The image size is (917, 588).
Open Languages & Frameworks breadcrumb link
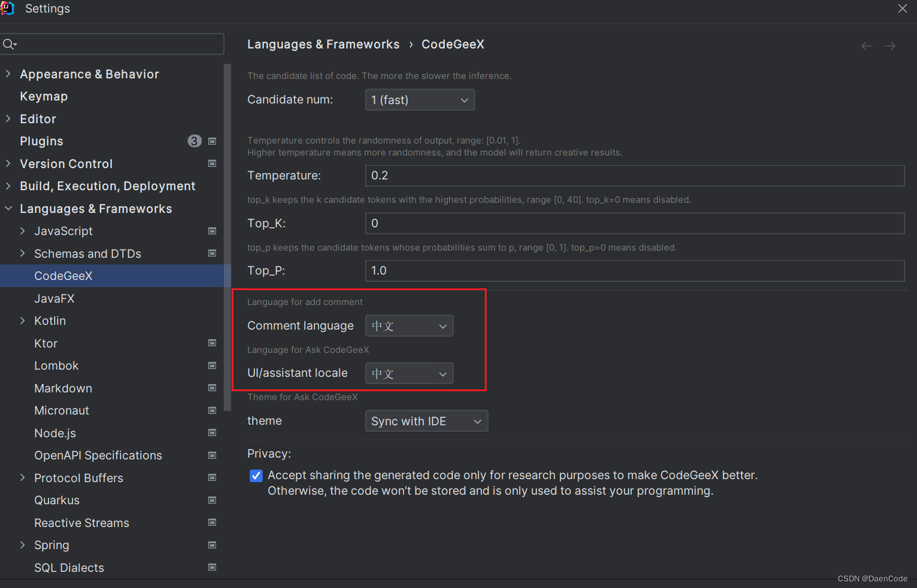[x=323, y=44]
